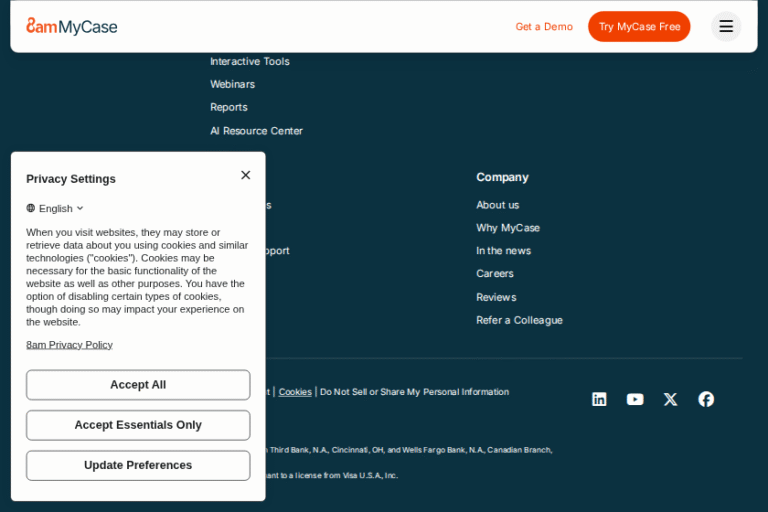The width and height of the screenshot is (768, 512).
Task: Open AI Resource Center link
Action: [256, 131]
